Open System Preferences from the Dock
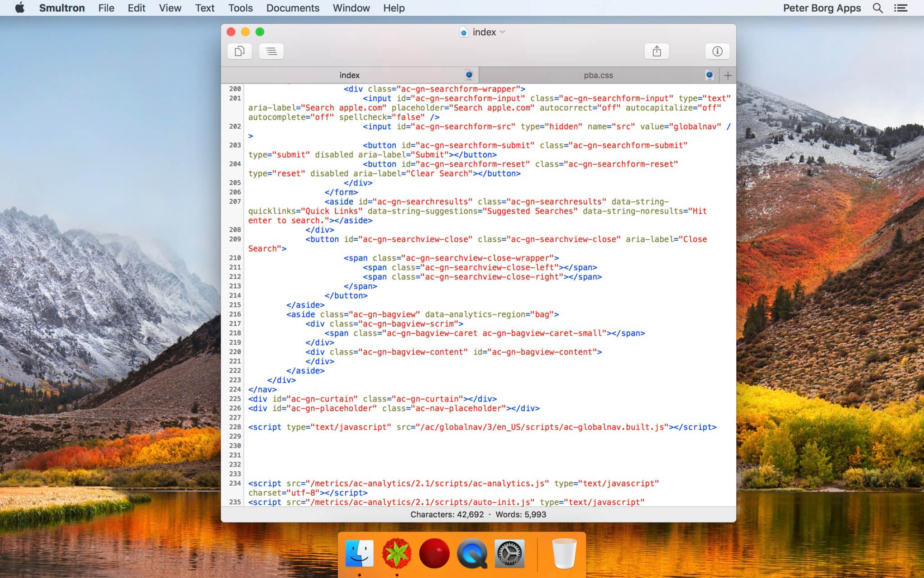The height and width of the screenshot is (578, 924). tap(509, 554)
